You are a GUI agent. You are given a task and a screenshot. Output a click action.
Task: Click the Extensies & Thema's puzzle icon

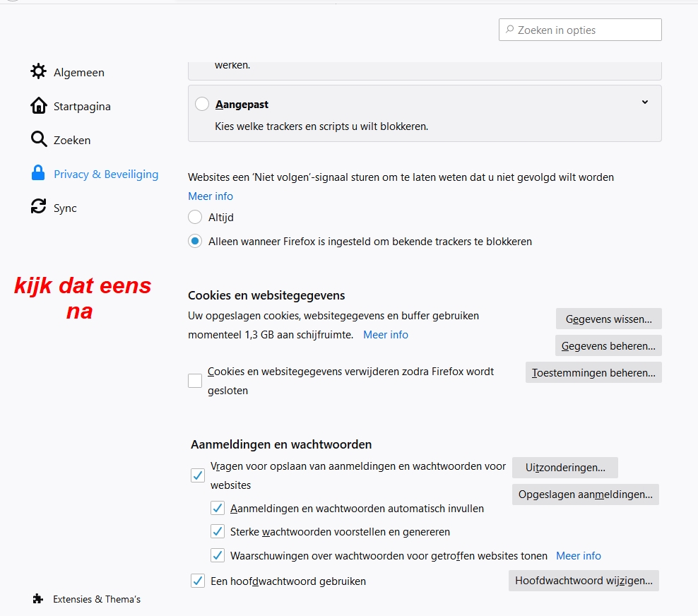[38, 599]
